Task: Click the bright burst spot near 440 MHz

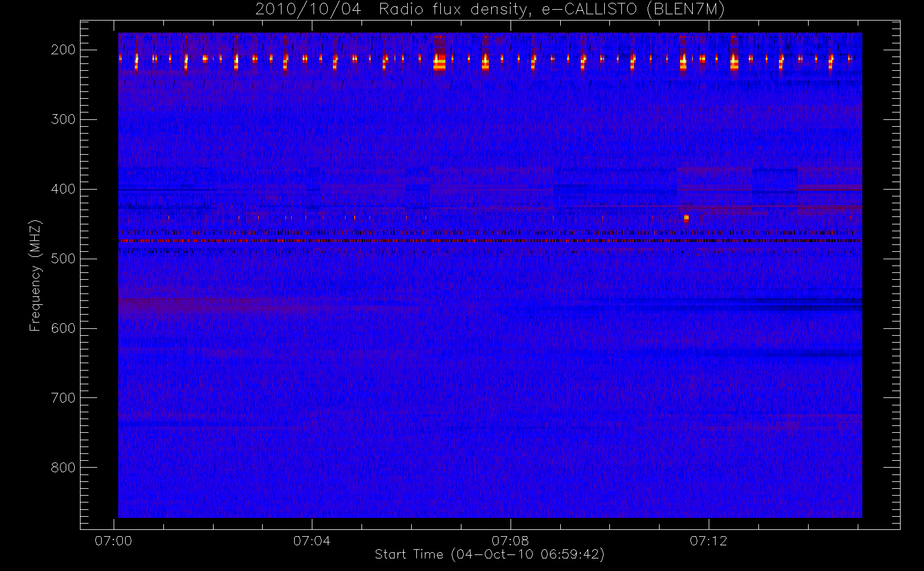Action: click(686, 218)
